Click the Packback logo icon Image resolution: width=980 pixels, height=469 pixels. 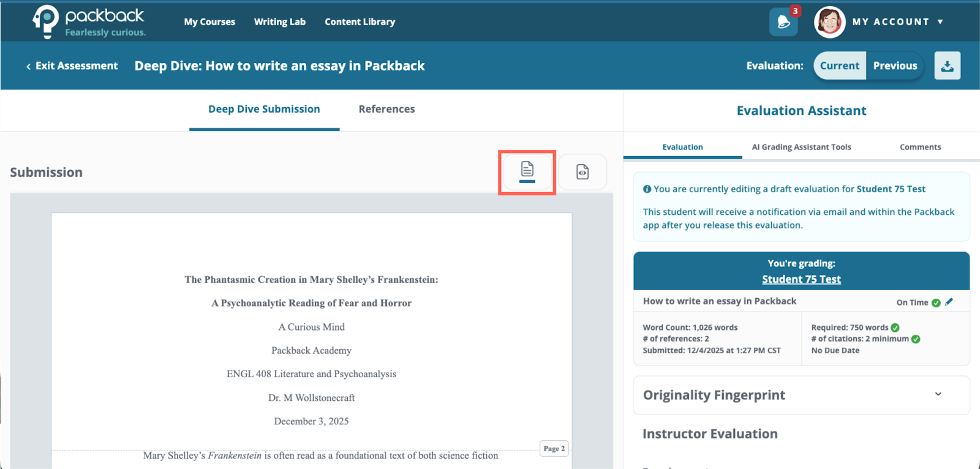click(46, 21)
